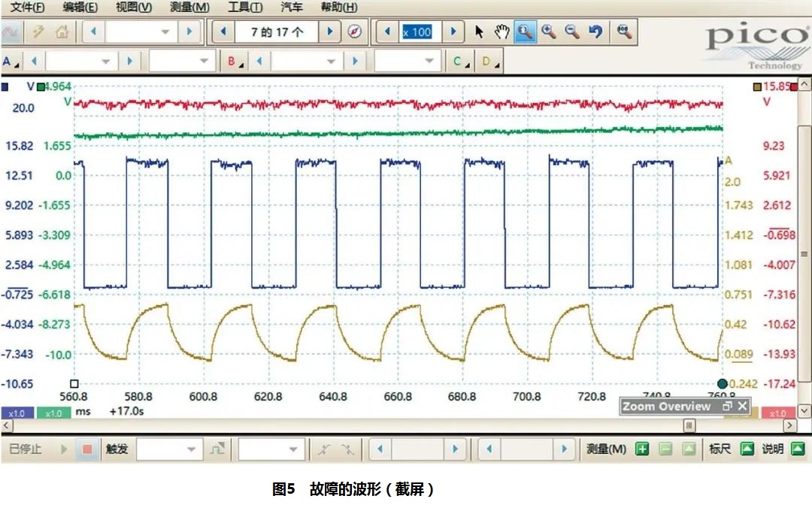Click the zoom-in magnifier icon

[548, 32]
